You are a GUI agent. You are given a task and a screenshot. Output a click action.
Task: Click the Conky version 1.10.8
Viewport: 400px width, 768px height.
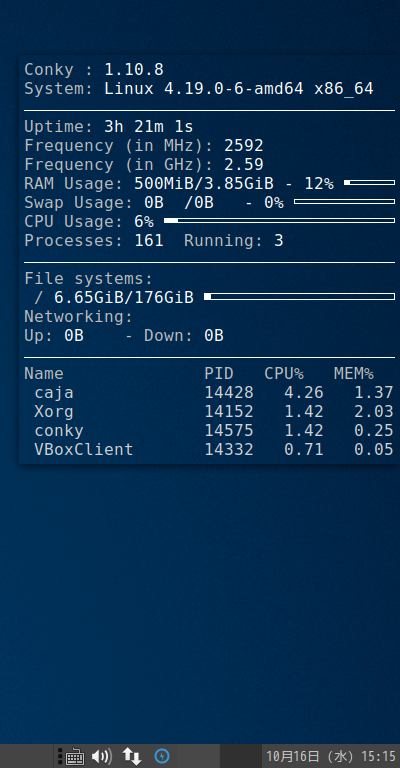coord(134,70)
